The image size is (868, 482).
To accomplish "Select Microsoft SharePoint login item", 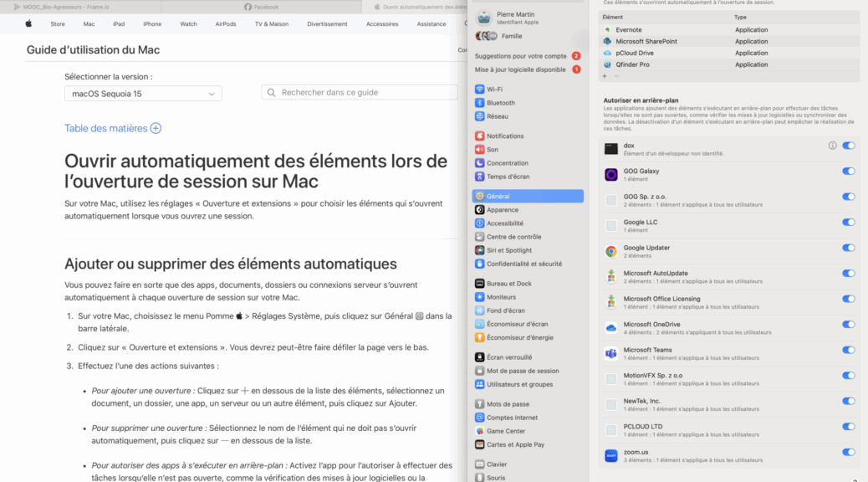I will [x=728, y=42].
